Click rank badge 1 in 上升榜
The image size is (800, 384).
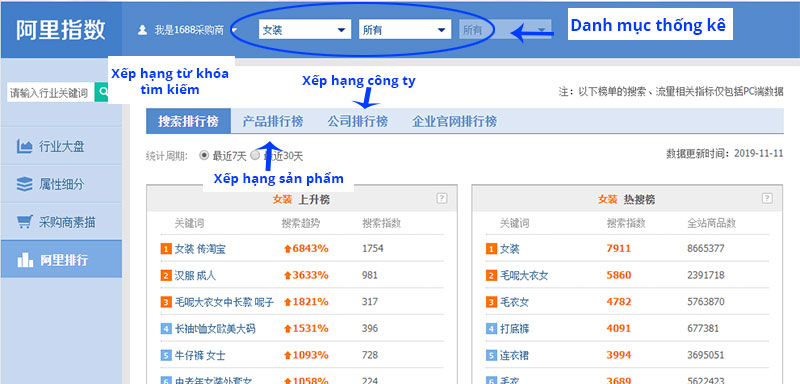(x=165, y=249)
